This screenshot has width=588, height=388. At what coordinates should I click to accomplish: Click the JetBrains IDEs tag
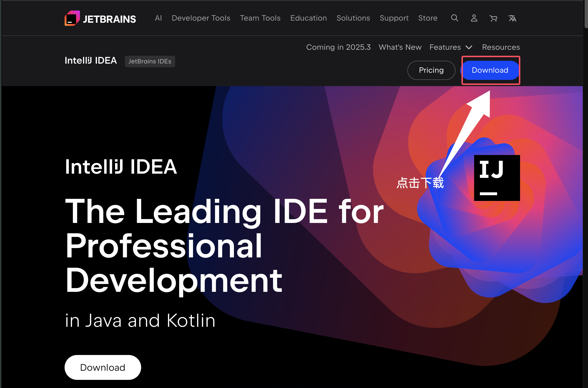coord(150,61)
